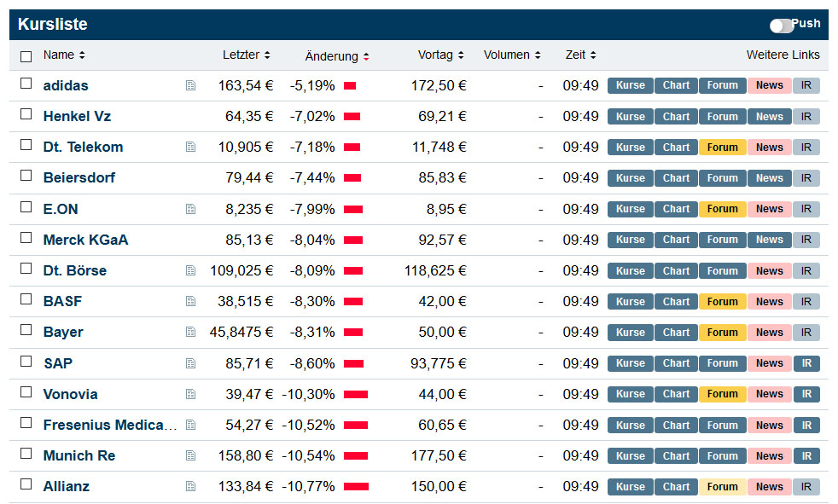
Task: Click the Kurse button for adidas
Action: 630,85
